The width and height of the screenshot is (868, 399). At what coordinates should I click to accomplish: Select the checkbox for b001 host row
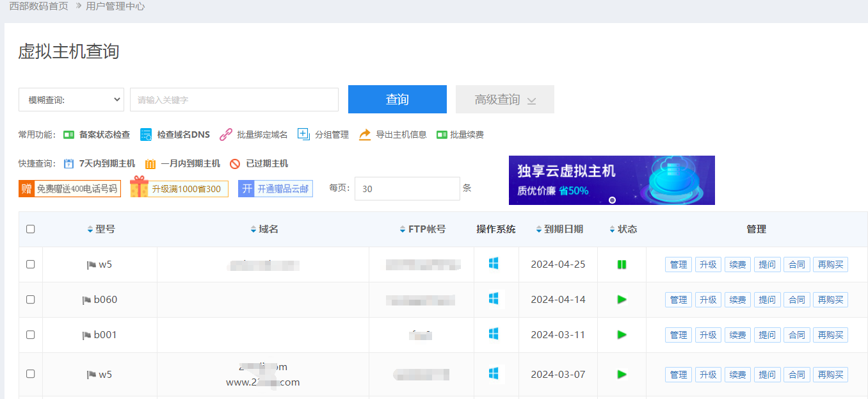click(30, 335)
